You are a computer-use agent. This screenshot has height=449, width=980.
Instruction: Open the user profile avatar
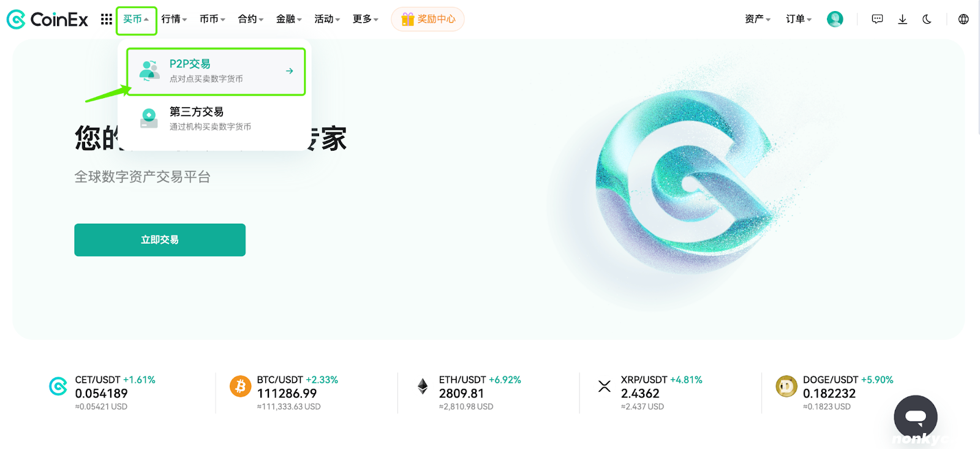[835, 20]
